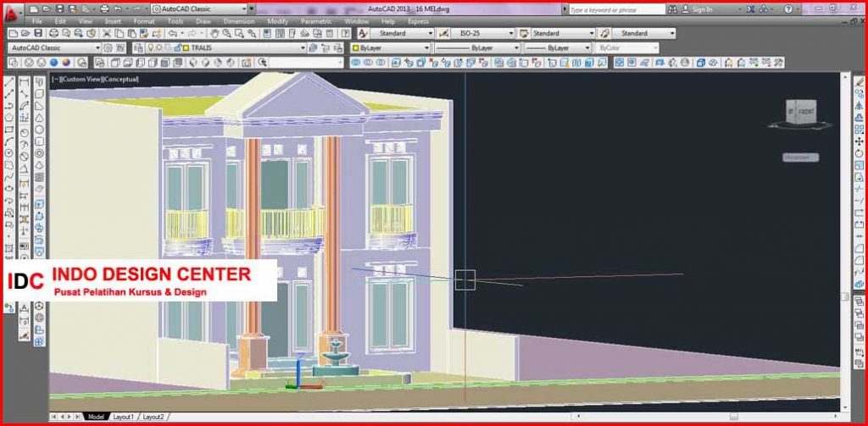Toggle the TRALIS layer freeze sun icon
This screenshot has height=426, width=868.
click(x=159, y=48)
